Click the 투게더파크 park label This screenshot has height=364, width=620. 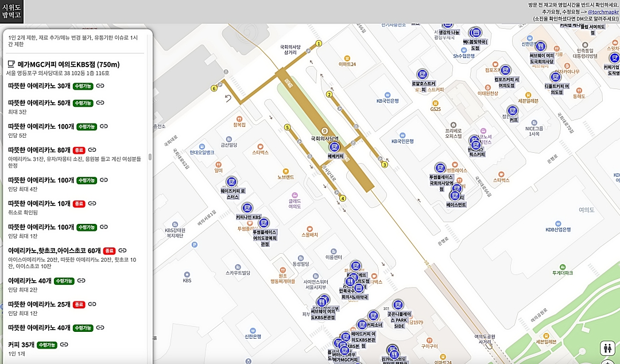[x=563, y=273]
